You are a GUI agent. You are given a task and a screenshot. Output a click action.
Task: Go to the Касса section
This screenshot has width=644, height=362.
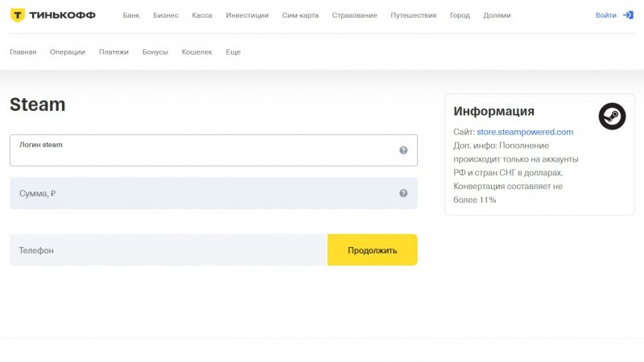(x=202, y=15)
